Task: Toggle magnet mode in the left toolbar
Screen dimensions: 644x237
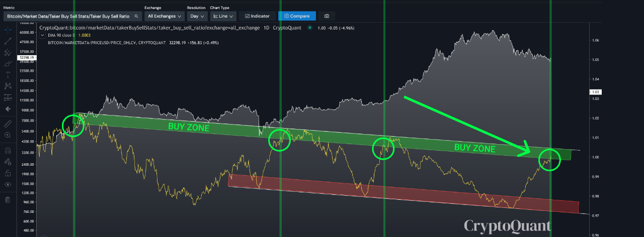Action: pyautogui.click(x=8, y=150)
